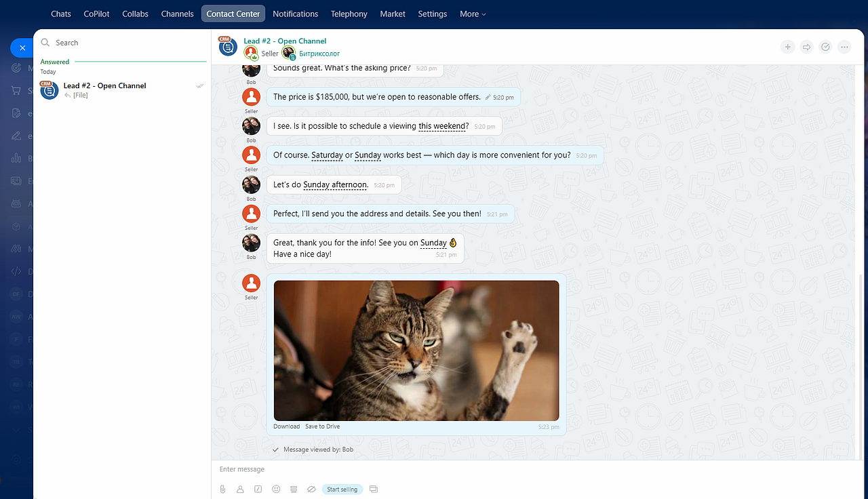Click the person mention icon below message box
Screen dimensions: 868x499
point(240,489)
